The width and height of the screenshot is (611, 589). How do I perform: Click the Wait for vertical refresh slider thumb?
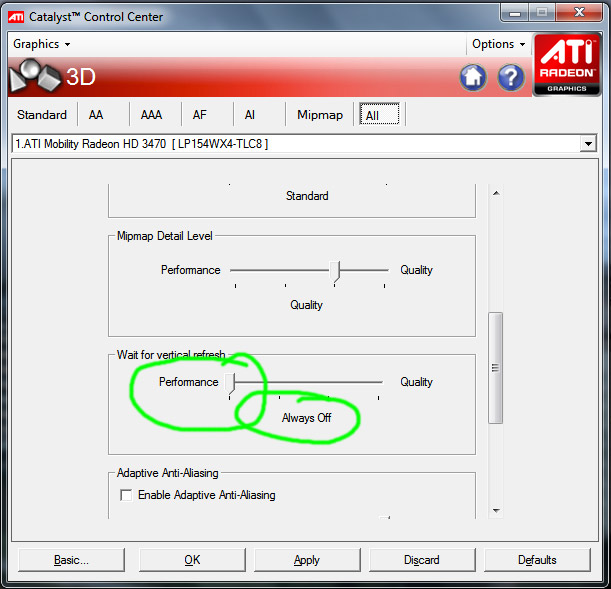(230, 384)
